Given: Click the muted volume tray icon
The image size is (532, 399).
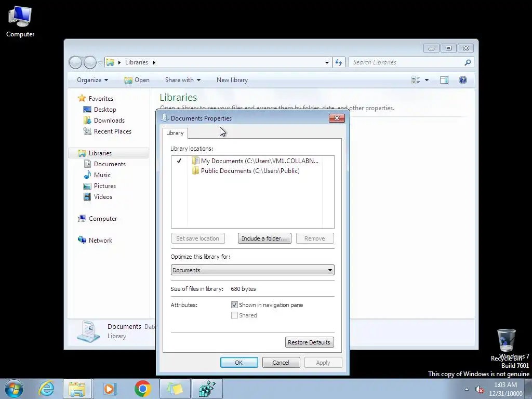Looking at the screenshot, I should (x=480, y=390).
